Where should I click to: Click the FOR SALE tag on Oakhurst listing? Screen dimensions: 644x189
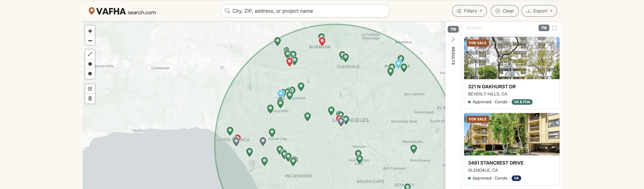(x=477, y=43)
